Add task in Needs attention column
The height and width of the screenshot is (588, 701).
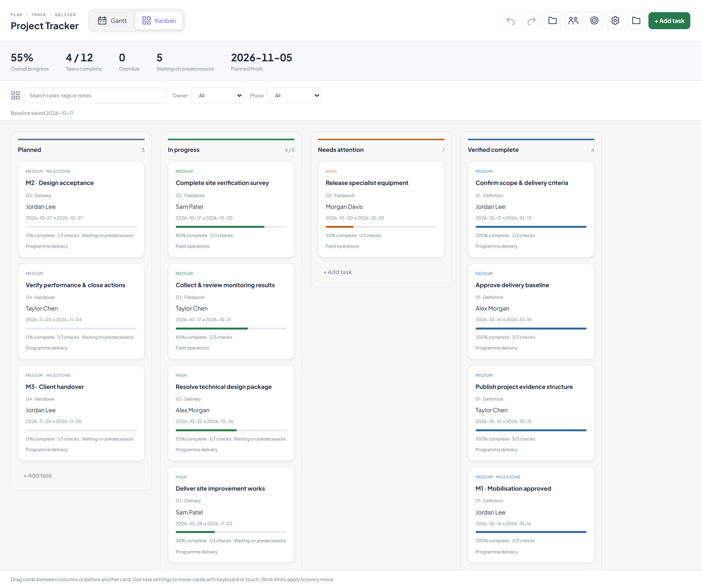click(338, 272)
